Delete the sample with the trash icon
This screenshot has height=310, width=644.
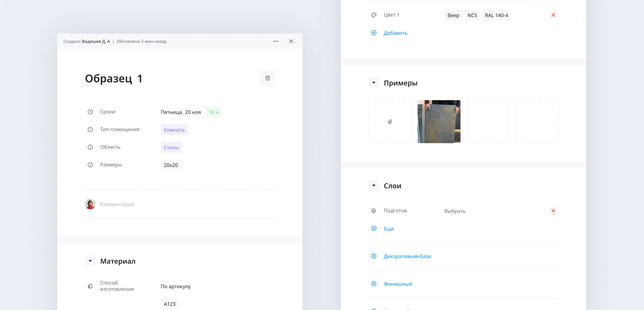tap(267, 78)
